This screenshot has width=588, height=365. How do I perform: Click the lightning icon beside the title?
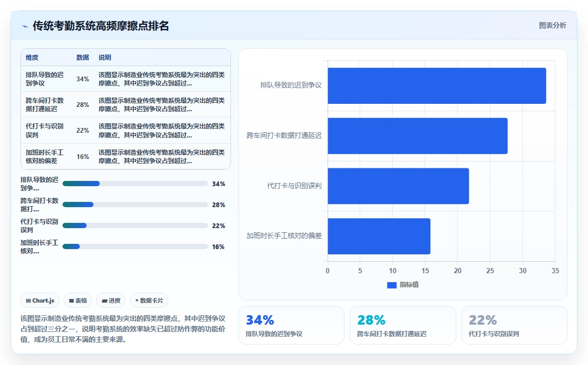click(25, 26)
